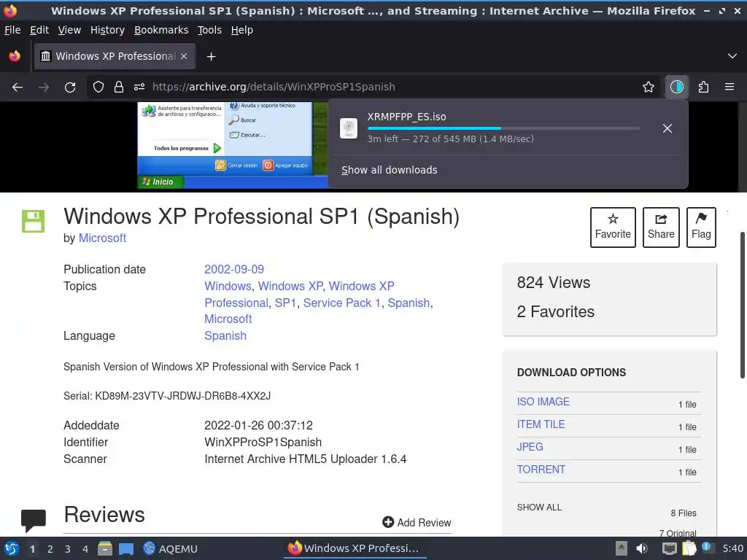Open the Firefox hamburger application menu

[729, 87]
